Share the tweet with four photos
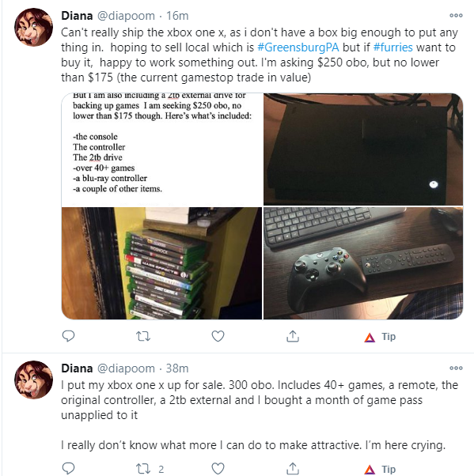The width and height of the screenshot is (474, 476). 293,336
